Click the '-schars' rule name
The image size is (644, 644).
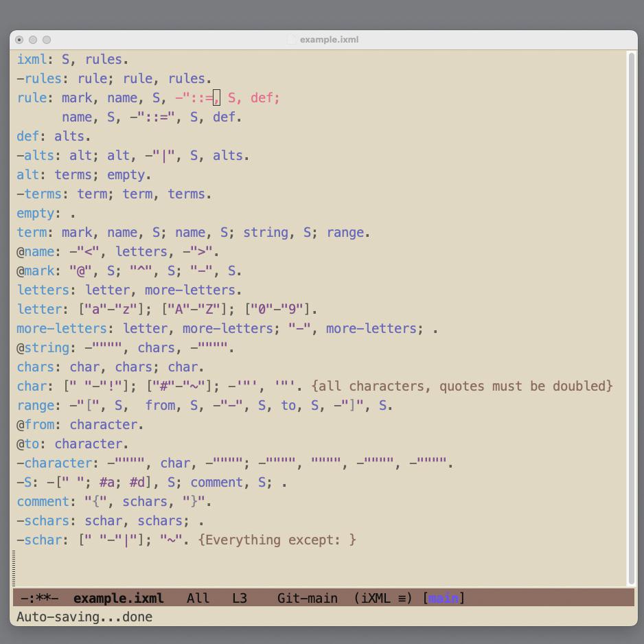[x=43, y=521]
